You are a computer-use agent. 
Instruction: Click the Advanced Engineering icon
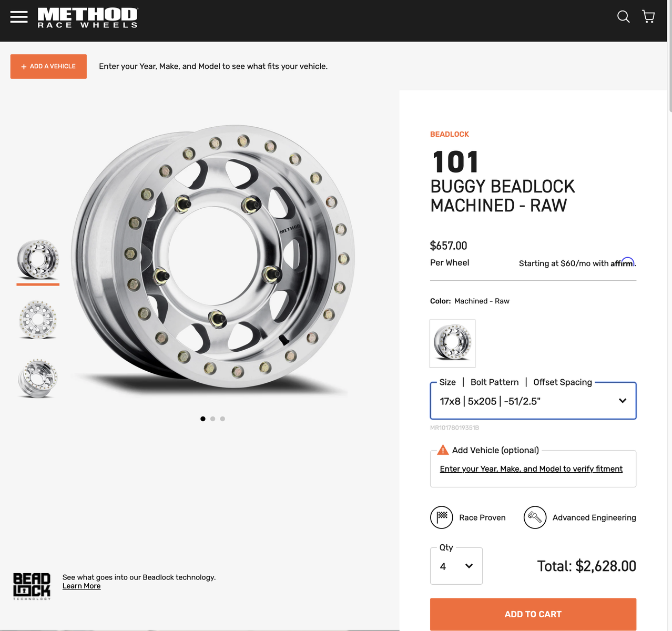tap(535, 517)
